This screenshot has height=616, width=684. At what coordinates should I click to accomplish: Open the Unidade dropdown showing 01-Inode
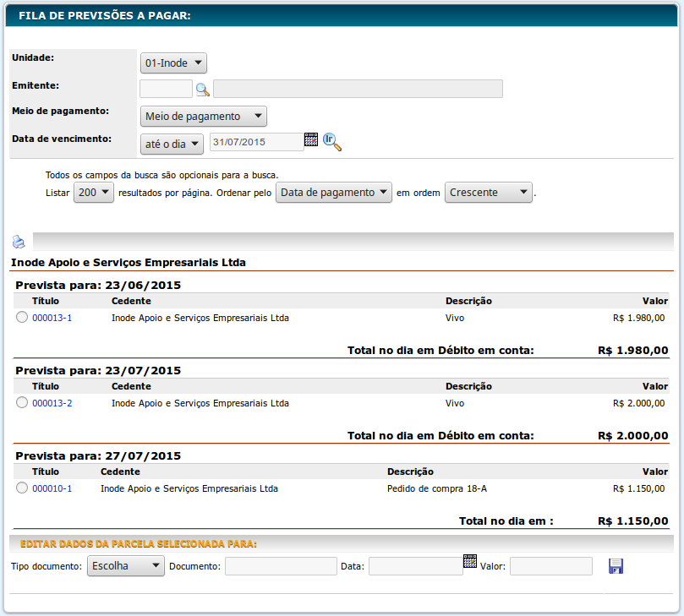coord(173,63)
